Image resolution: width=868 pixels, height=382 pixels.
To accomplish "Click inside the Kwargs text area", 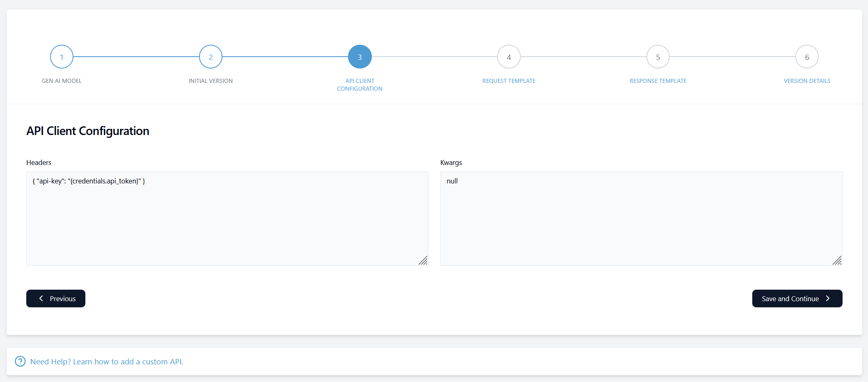I will 641,217.
